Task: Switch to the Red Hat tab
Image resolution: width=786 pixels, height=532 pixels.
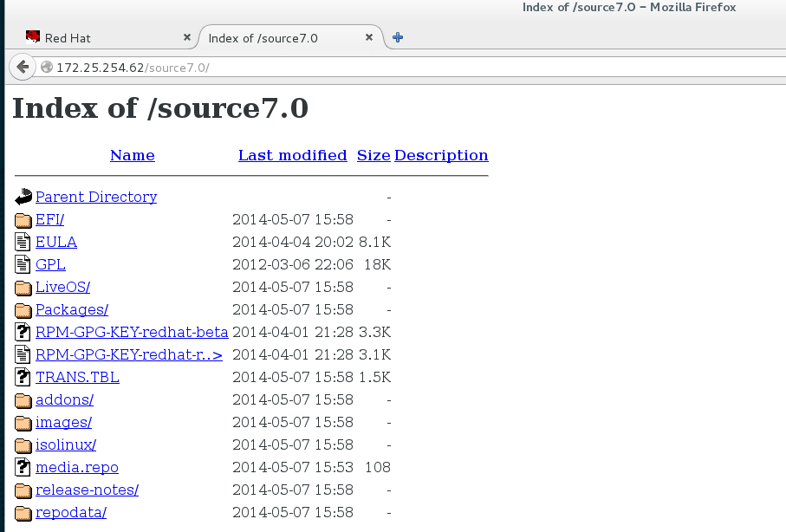Action: coord(104,37)
